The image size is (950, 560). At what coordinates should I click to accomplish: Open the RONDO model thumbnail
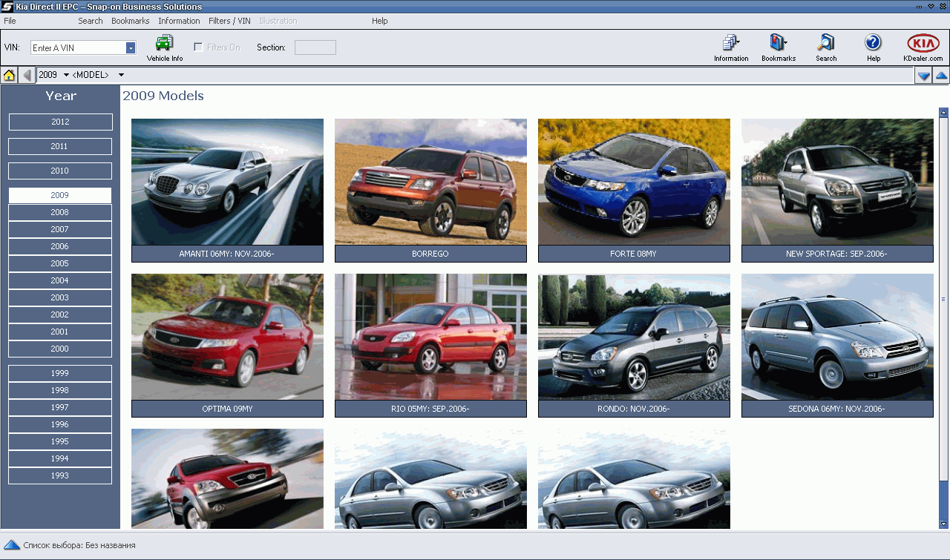[634, 337]
